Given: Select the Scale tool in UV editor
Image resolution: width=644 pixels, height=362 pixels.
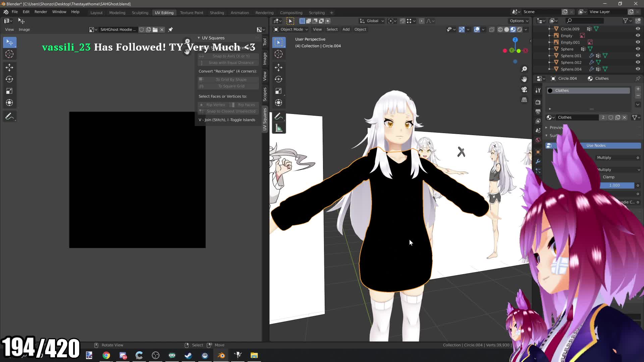Looking at the screenshot, I should click(9, 91).
